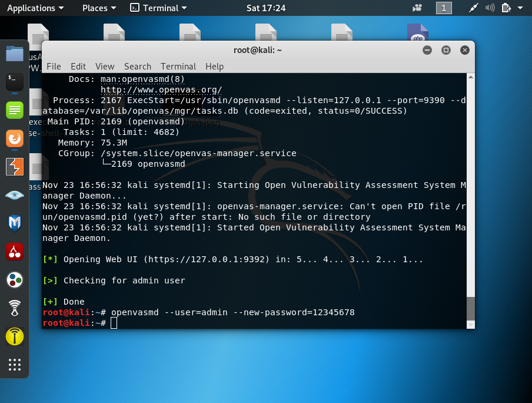The image size is (532, 403).
Task: Open Burp Suite from the dock
Action: tap(15, 167)
